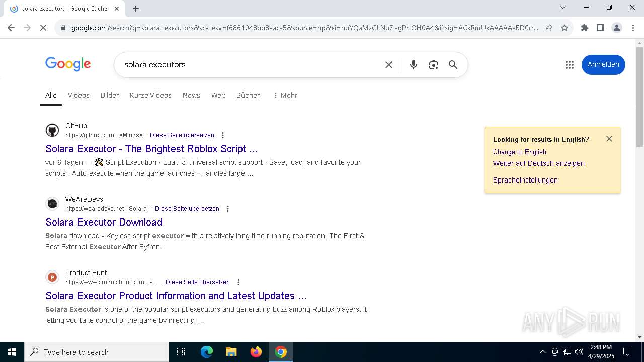
Task: Search by image with camera icon
Action: coord(434,65)
